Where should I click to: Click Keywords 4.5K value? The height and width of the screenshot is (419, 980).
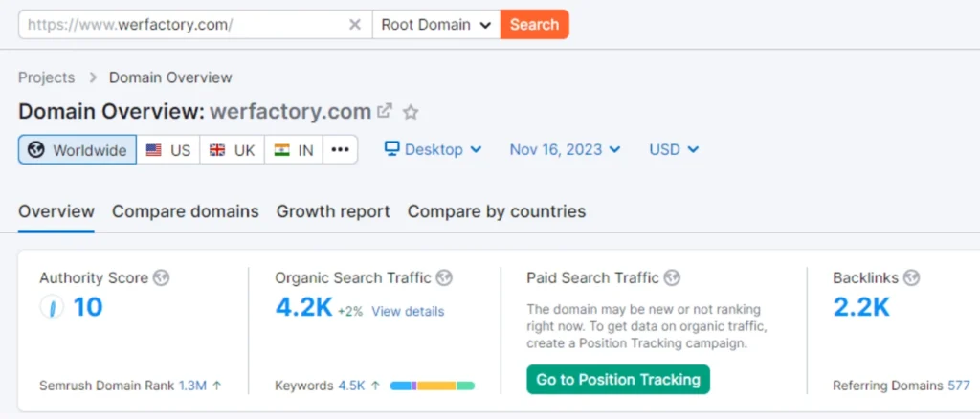(x=351, y=386)
